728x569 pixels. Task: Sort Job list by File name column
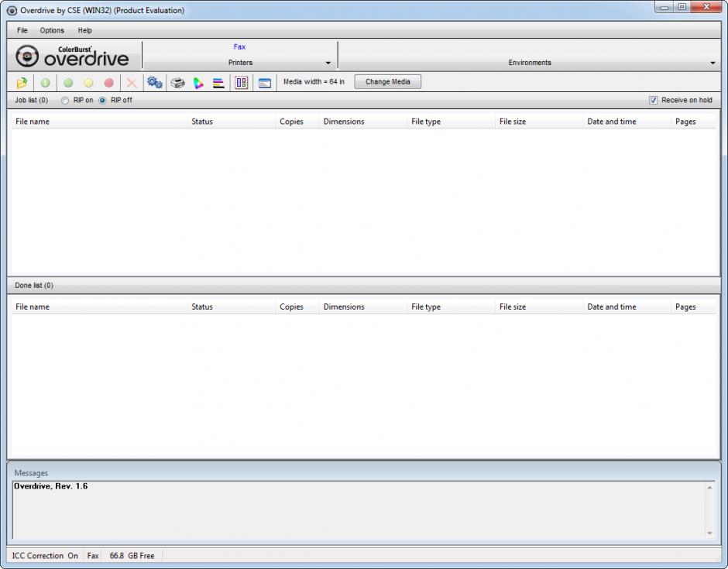click(x=99, y=122)
